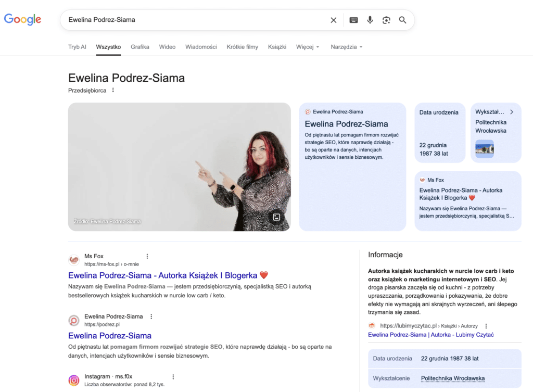Viewport: 533px width, 392px height.
Task: Open the three-dot menu next to Przedsiębiorca
Action: [113, 90]
